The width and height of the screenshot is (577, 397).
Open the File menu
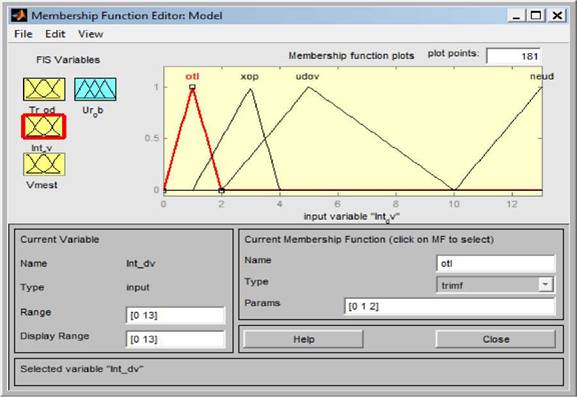tap(23, 34)
